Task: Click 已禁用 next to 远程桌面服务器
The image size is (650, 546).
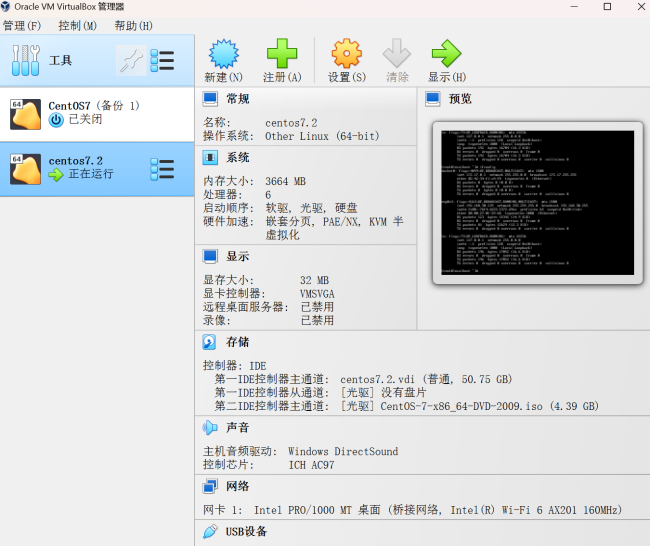Action: tap(317, 307)
